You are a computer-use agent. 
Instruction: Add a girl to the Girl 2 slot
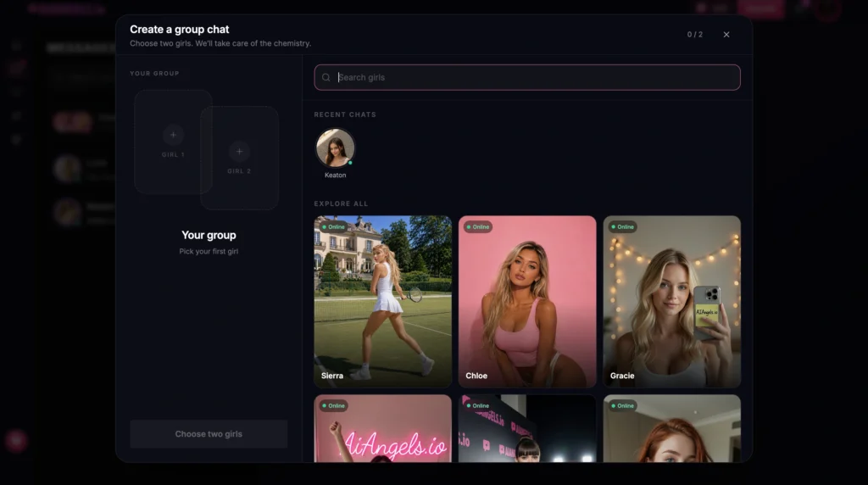(240, 158)
